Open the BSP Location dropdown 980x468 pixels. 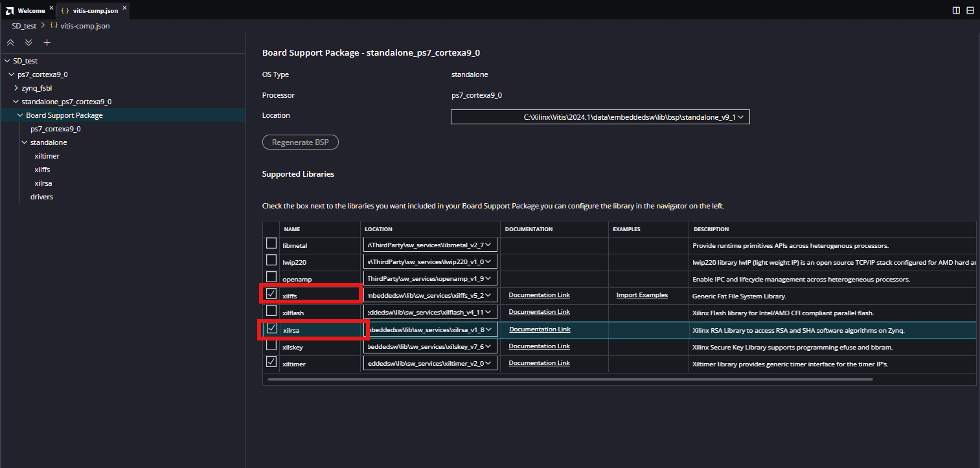pyautogui.click(x=600, y=117)
